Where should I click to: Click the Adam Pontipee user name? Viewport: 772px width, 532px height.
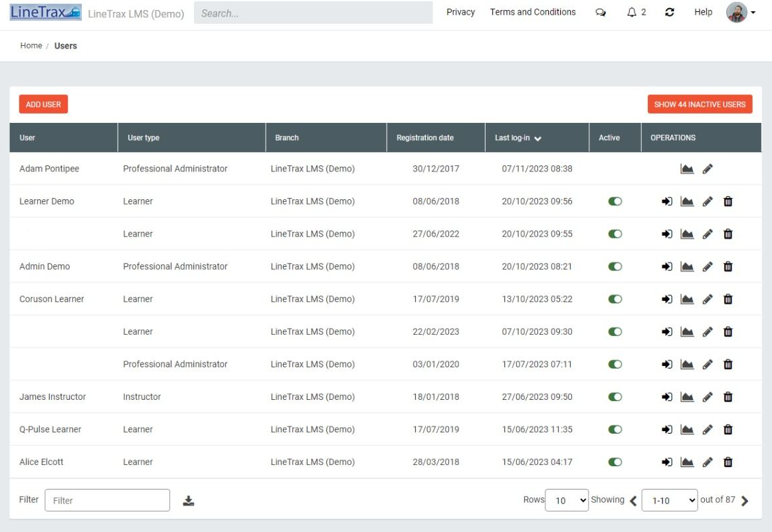pyautogui.click(x=49, y=169)
